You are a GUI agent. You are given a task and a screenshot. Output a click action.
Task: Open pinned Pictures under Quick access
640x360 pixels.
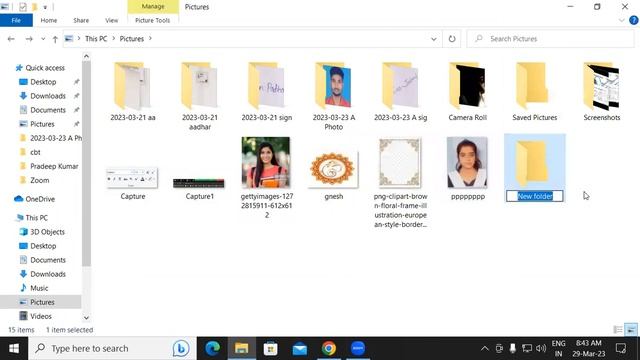[42, 124]
